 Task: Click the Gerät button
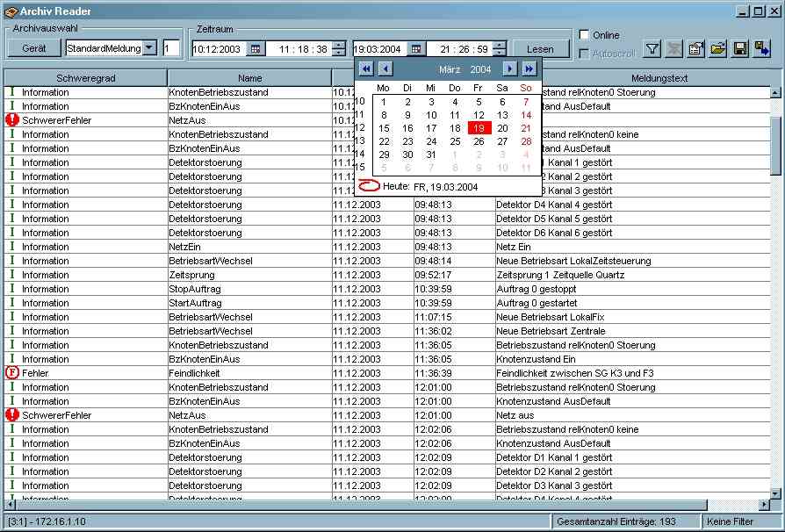coord(34,48)
